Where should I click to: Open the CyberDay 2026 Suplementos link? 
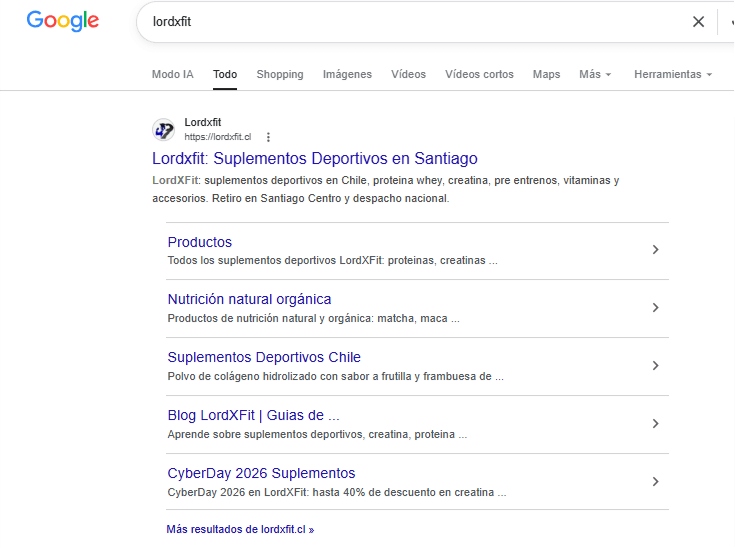click(x=261, y=473)
